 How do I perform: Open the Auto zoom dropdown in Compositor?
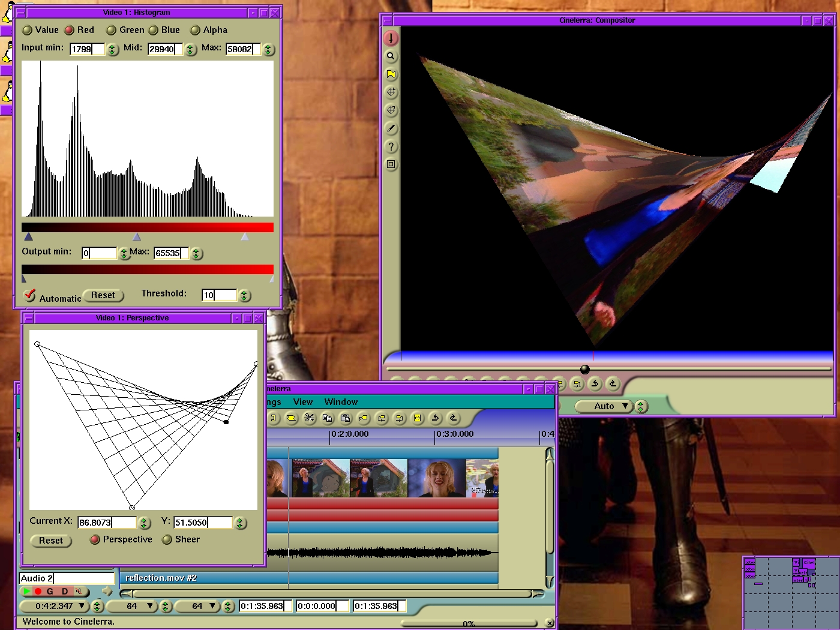coord(604,406)
